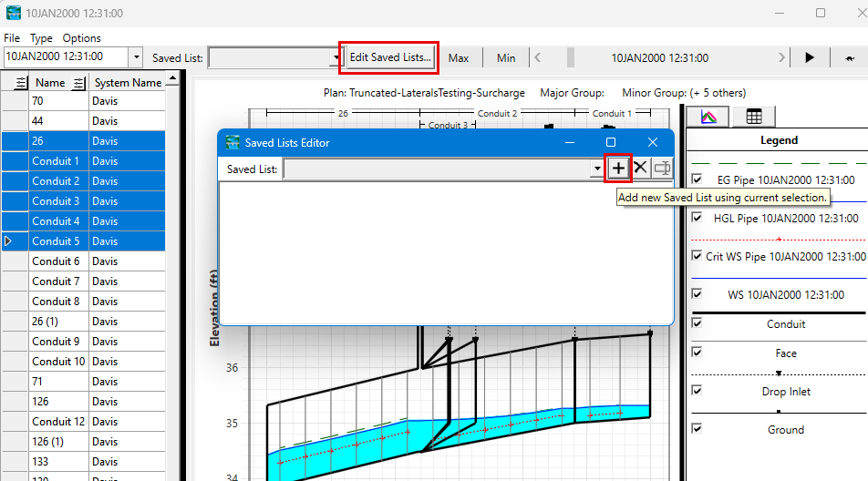Delete saved list with X icon
This screenshot has height=481, width=868.
tap(641, 169)
